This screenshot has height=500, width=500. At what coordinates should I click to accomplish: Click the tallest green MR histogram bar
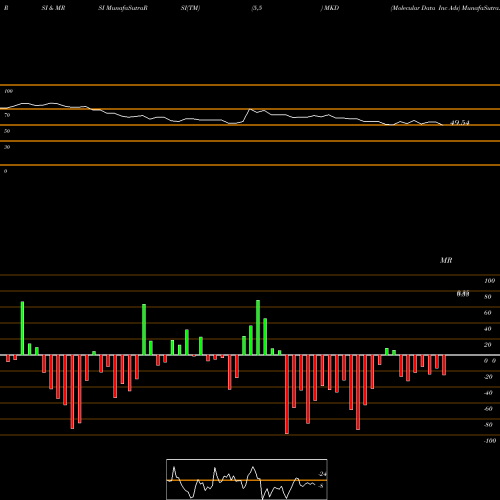pos(258,328)
